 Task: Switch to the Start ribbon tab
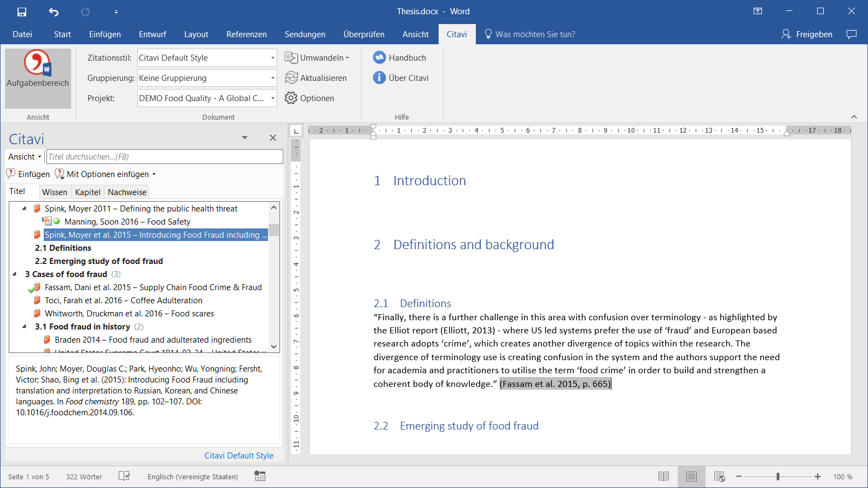[x=62, y=34]
